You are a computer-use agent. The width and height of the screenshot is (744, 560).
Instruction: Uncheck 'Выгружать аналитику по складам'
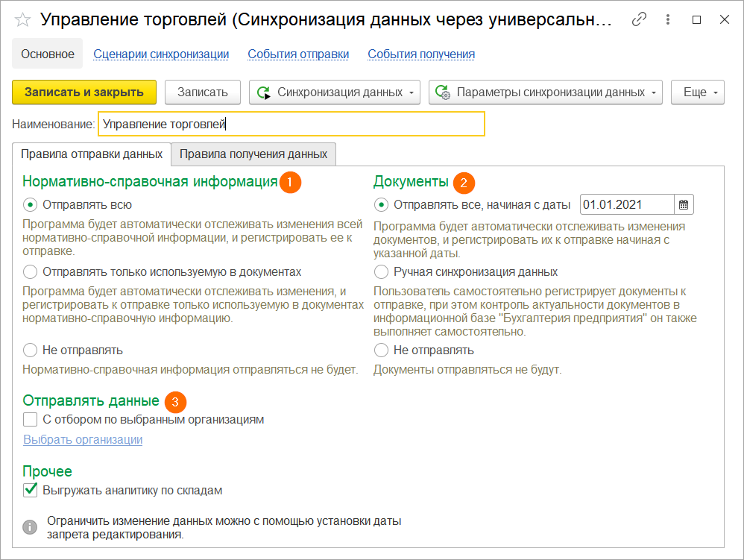(x=30, y=491)
